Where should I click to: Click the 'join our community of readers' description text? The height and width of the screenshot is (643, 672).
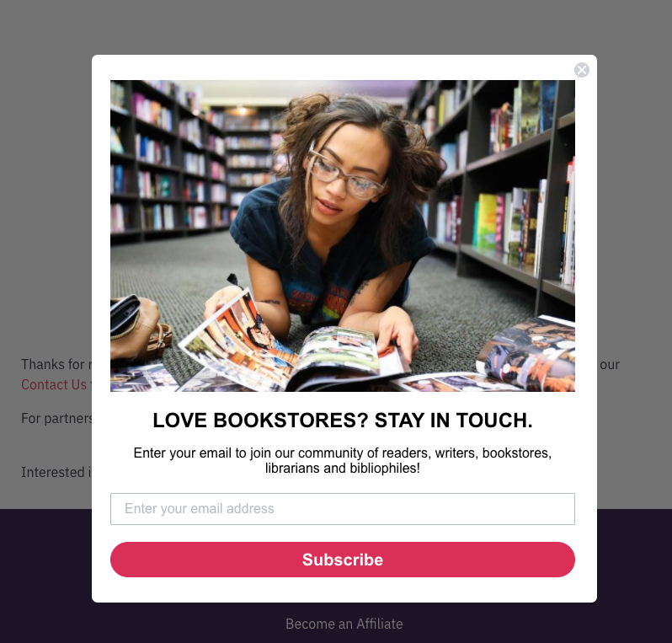pyautogui.click(x=343, y=460)
